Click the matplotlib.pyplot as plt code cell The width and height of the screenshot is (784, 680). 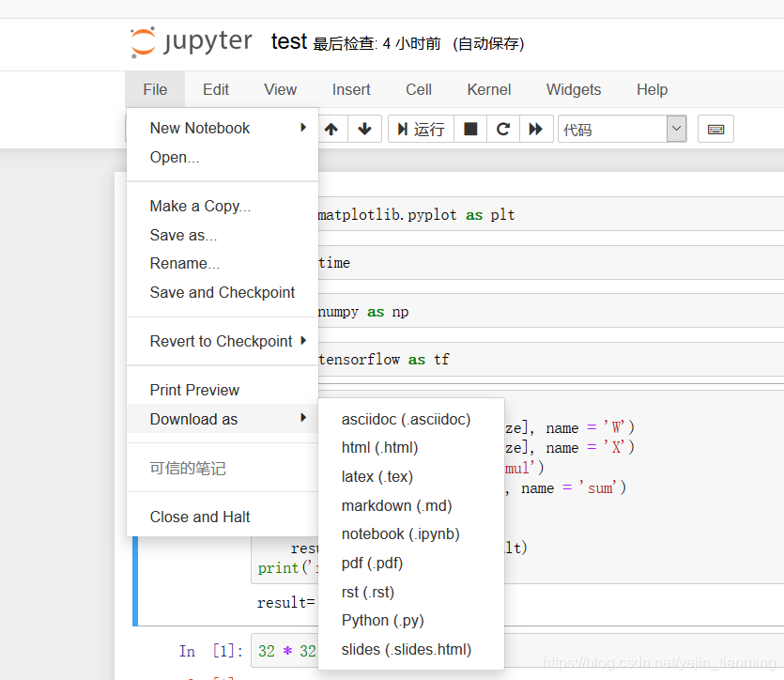pos(550,214)
